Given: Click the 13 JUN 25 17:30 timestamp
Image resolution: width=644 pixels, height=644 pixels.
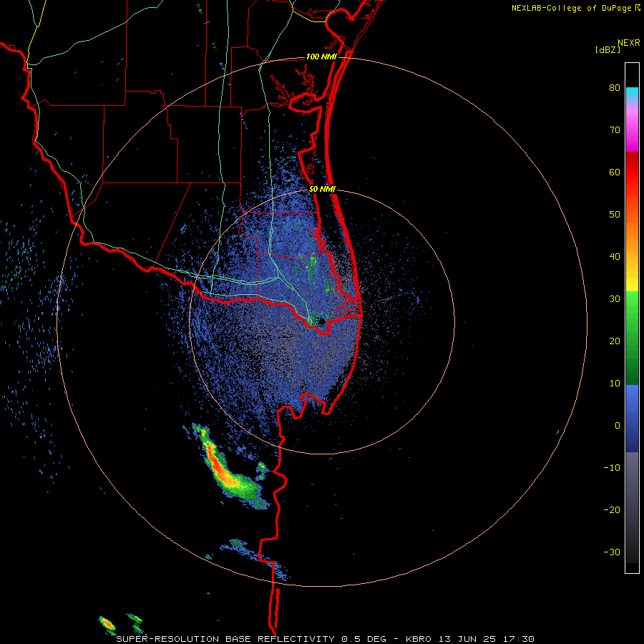Looking at the screenshot, I should coord(487,639).
